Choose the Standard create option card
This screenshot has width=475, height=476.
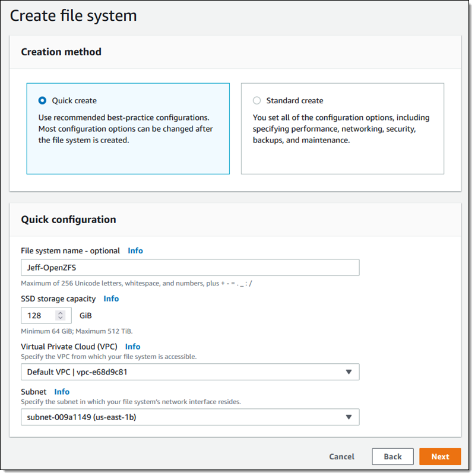(x=342, y=129)
